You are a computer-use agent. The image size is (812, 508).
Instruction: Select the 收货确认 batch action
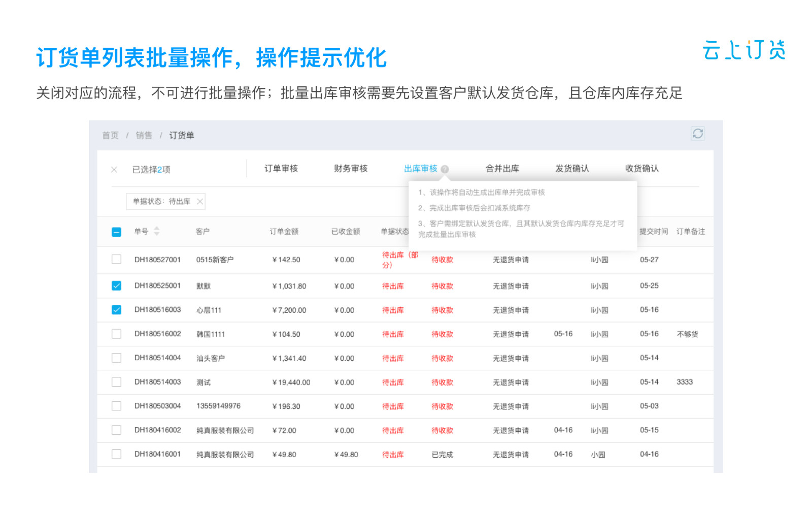(x=642, y=169)
